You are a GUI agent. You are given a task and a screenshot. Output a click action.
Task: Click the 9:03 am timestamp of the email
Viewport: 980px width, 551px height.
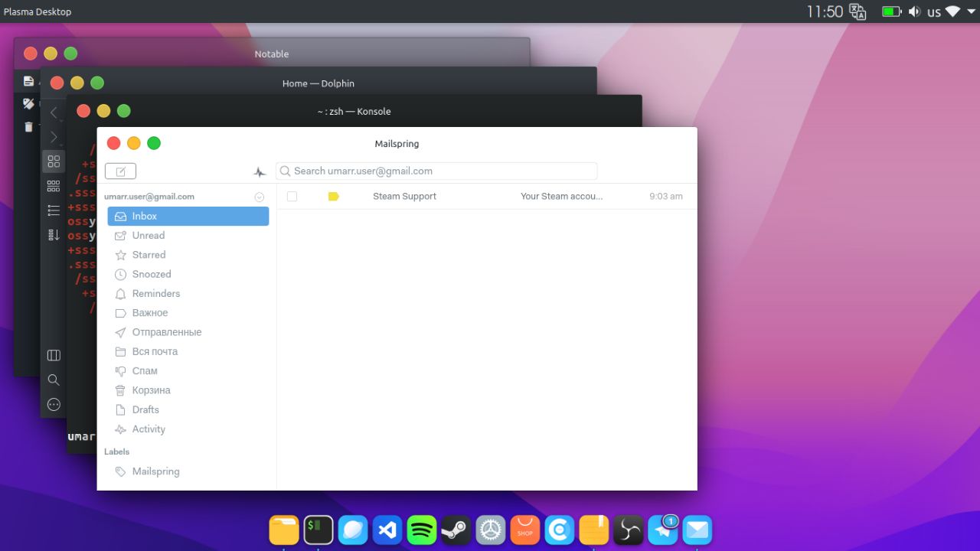(666, 197)
